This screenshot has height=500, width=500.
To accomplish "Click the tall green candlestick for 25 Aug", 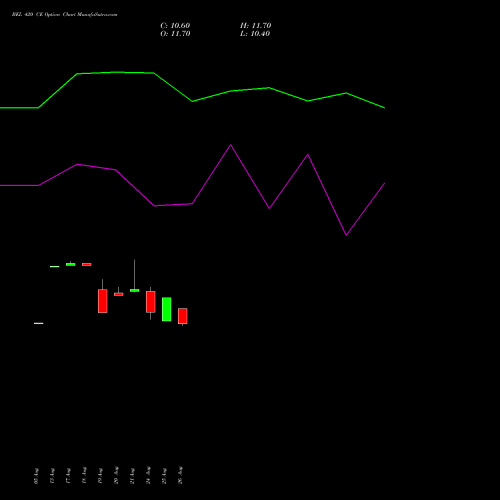I will [167, 309].
